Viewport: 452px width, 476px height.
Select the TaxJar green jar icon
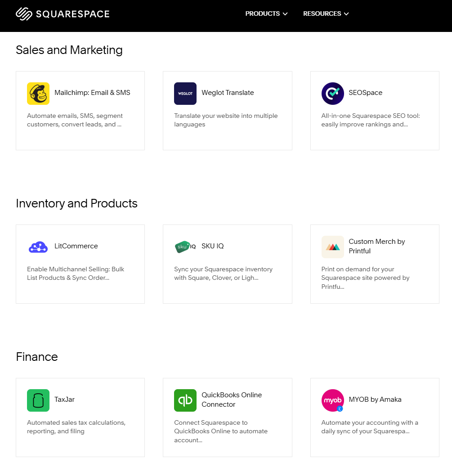(38, 400)
